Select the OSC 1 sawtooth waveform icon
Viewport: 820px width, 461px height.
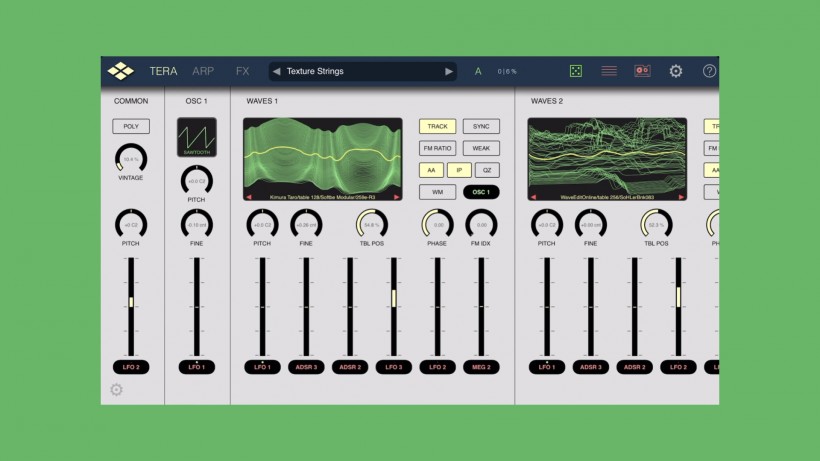click(196, 137)
